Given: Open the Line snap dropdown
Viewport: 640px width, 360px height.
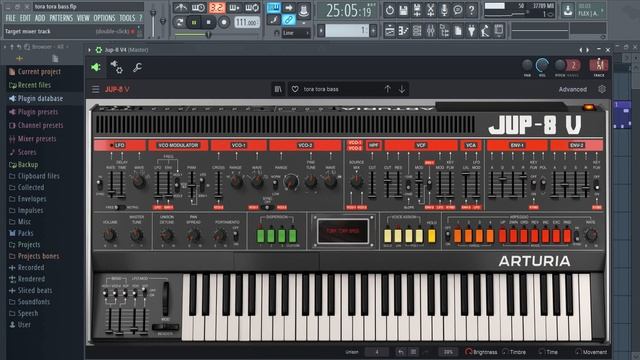Looking at the screenshot, I should click(295, 33).
